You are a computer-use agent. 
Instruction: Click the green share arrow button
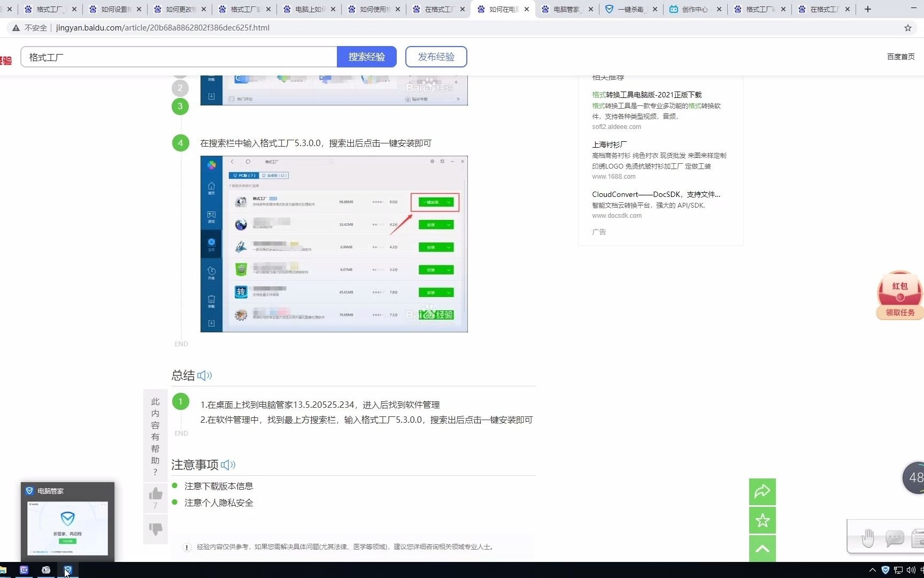coord(763,491)
